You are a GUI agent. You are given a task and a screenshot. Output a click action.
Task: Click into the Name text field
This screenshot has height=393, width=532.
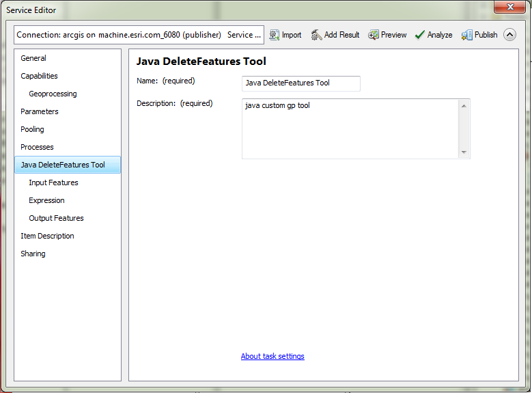(x=301, y=83)
